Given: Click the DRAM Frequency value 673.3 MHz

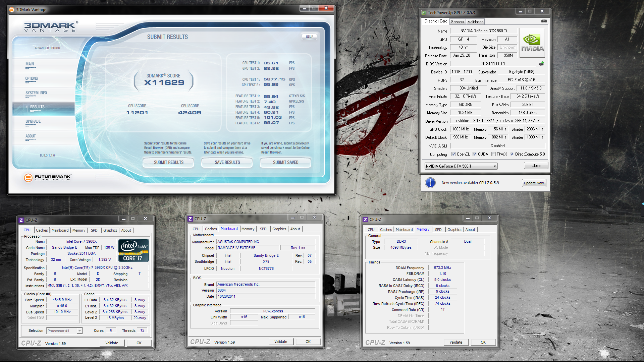Looking at the screenshot, I should [x=442, y=268].
